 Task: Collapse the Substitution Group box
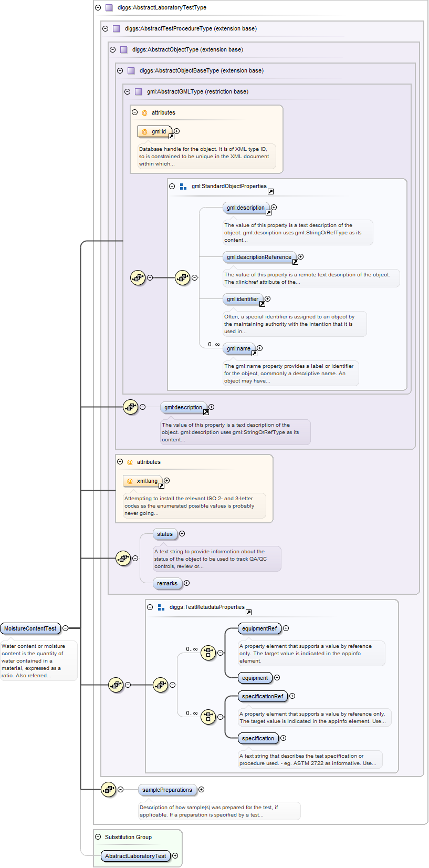[98, 837]
